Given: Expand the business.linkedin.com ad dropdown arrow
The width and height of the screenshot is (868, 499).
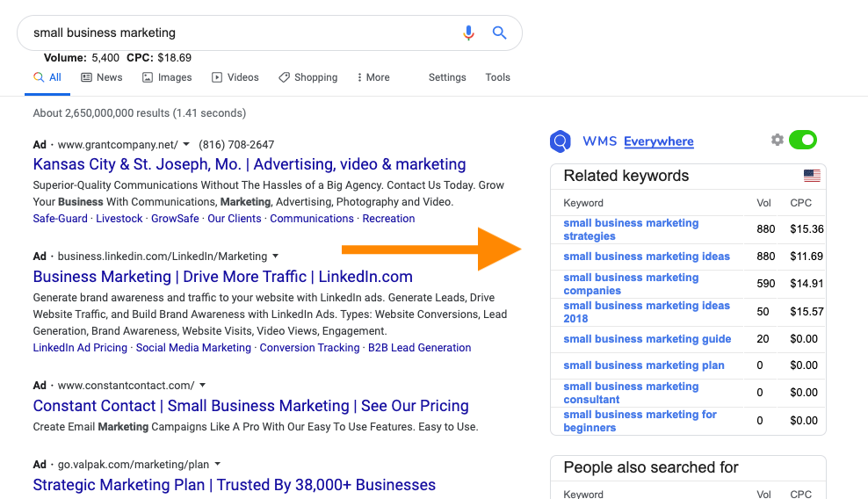Looking at the screenshot, I should pyautogui.click(x=275, y=257).
